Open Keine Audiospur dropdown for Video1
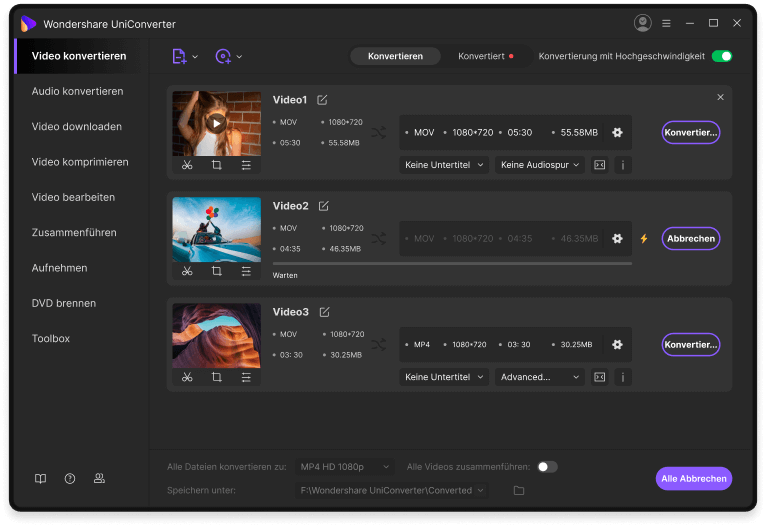The height and width of the screenshot is (527, 767). [x=540, y=165]
